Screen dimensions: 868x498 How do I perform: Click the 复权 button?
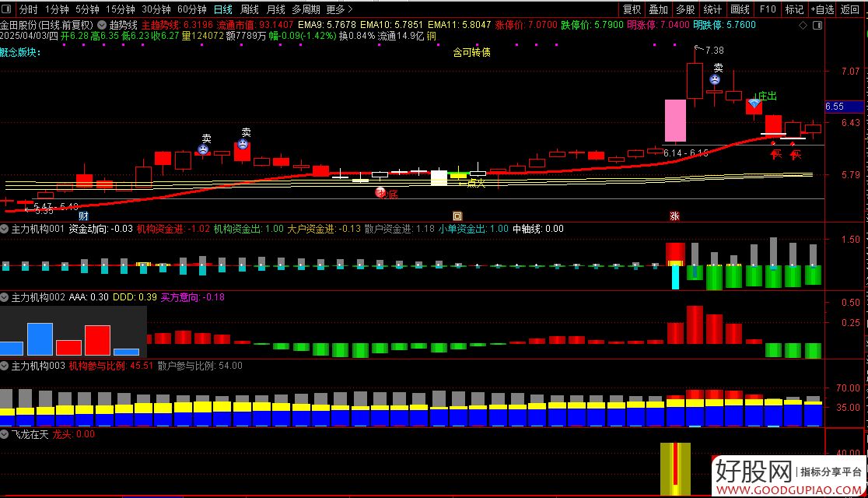click(632, 9)
